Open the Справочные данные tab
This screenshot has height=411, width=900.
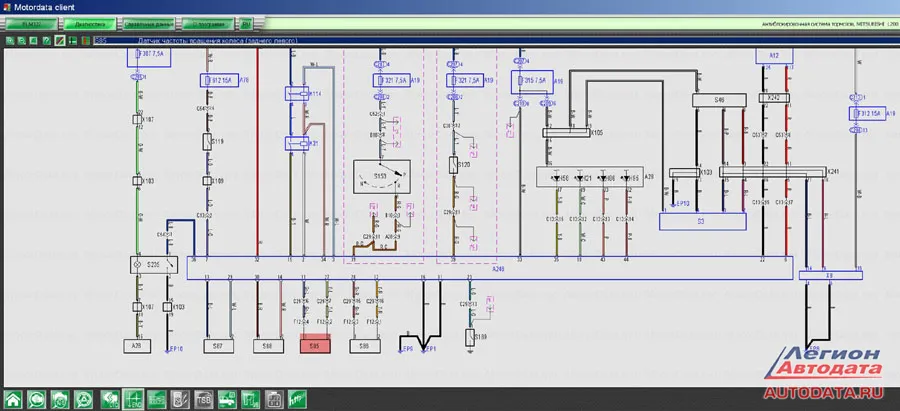[149, 25]
